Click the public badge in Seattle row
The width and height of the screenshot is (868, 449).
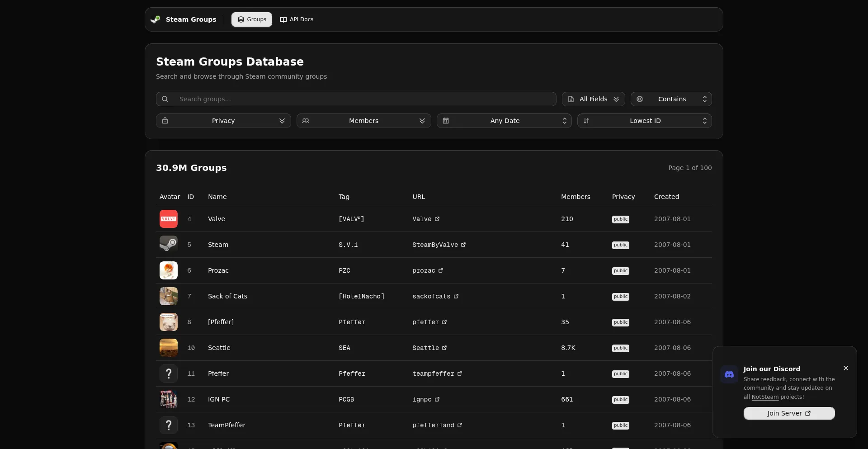[x=621, y=348]
